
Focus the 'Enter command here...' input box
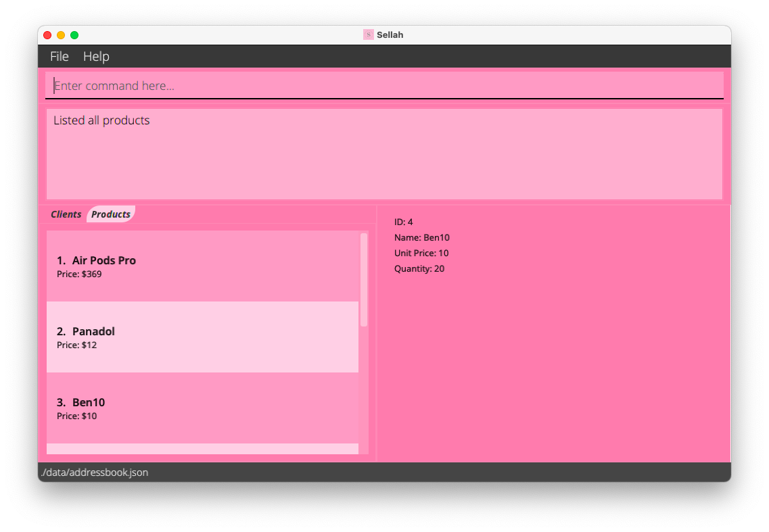click(384, 86)
